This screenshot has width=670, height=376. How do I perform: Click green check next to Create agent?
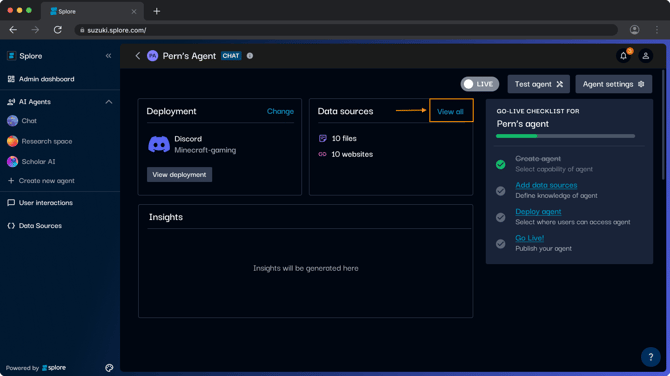pyautogui.click(x=501, y=164)
